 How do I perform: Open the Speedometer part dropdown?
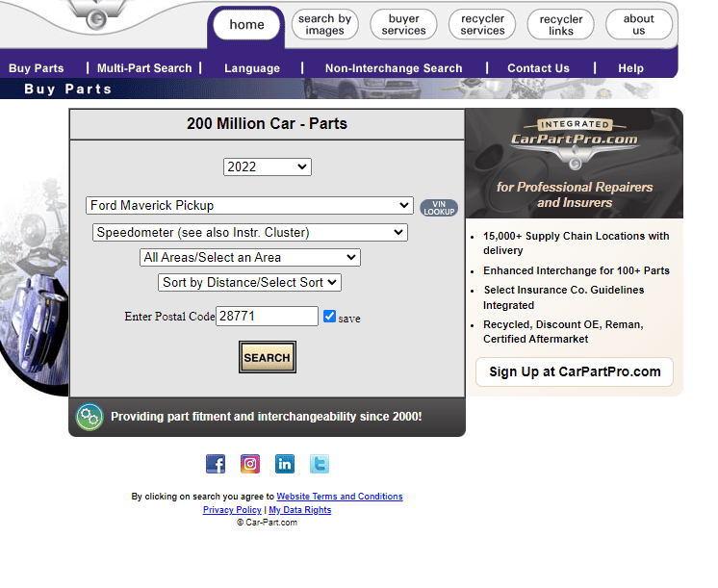point(250,232)
